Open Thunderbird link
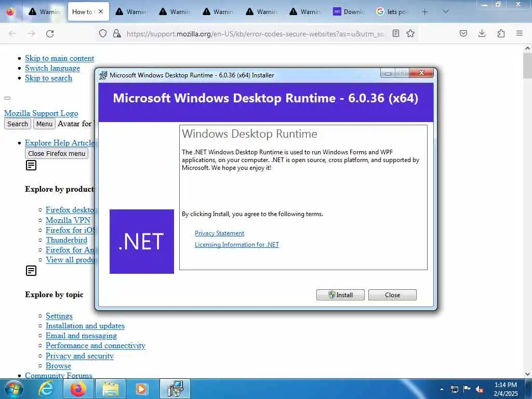This screenshot has width=532, height=399. 66,240
